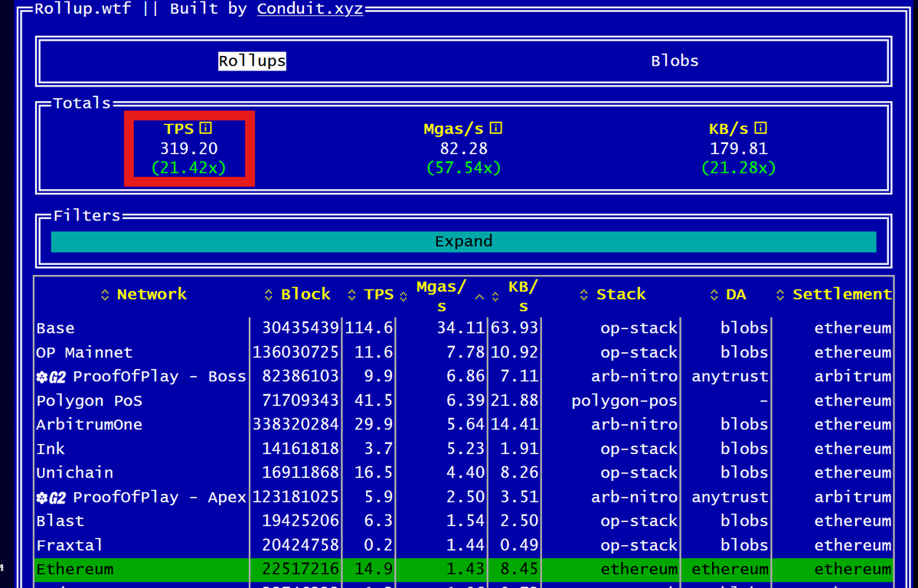Viewport: 918px width, 588px height.
Task: Select ProofOfPlay - Boss network name
Action: point(159,376)
